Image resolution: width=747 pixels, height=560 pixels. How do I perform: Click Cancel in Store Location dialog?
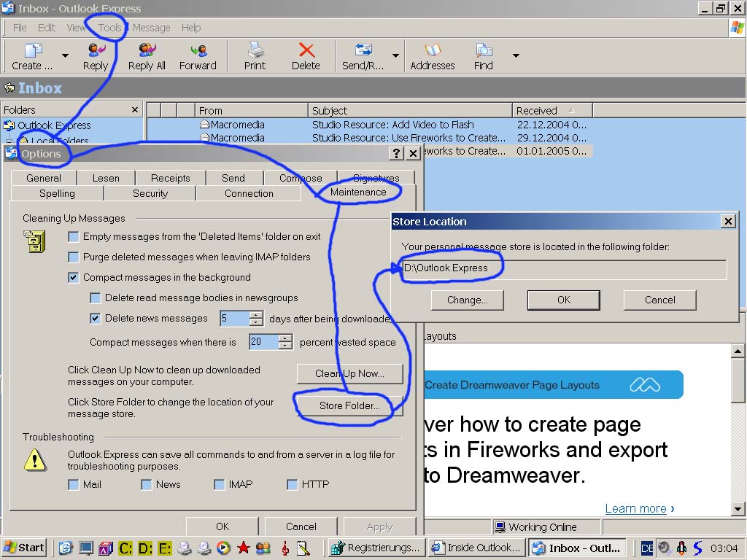click(x=659, y=300)
